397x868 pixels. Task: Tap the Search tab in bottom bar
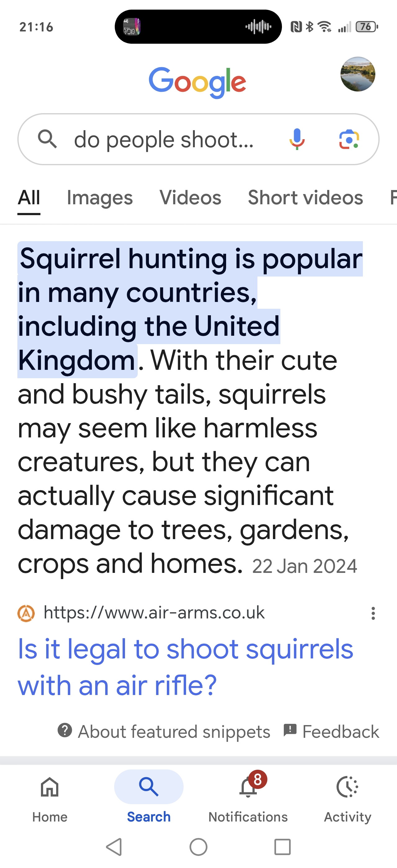(x=149, y=788)
